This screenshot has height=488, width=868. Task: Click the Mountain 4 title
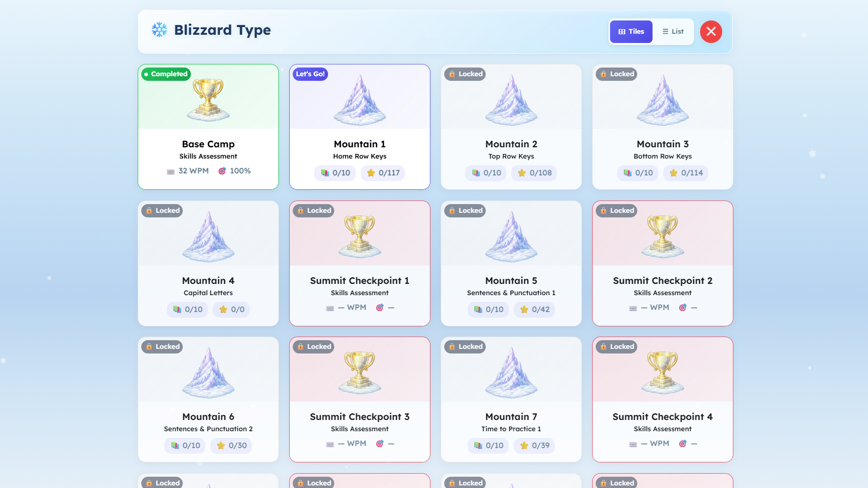pos(208,281)
